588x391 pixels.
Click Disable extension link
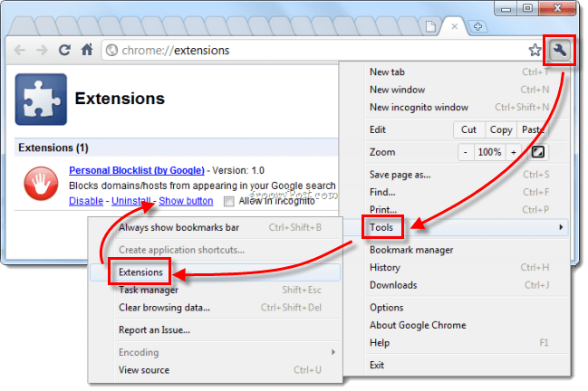(x=86, y=201)
